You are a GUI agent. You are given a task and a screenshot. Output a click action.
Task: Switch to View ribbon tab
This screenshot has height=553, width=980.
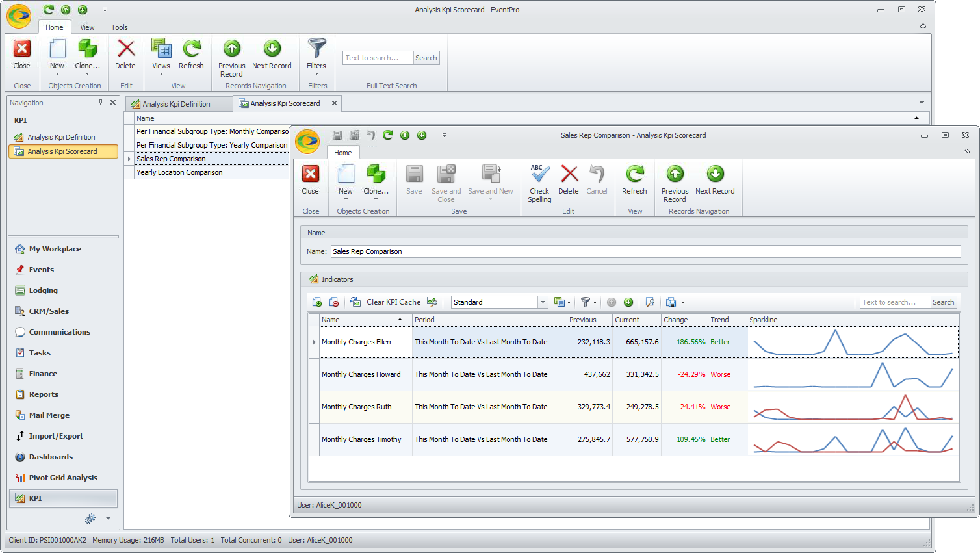pyautogui.click(x=87, y=27)
